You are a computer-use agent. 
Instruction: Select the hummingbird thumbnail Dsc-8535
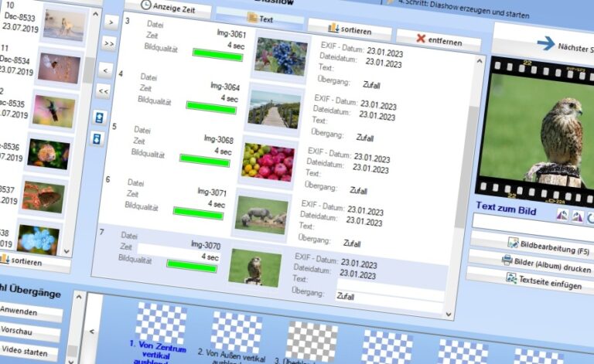54,111
